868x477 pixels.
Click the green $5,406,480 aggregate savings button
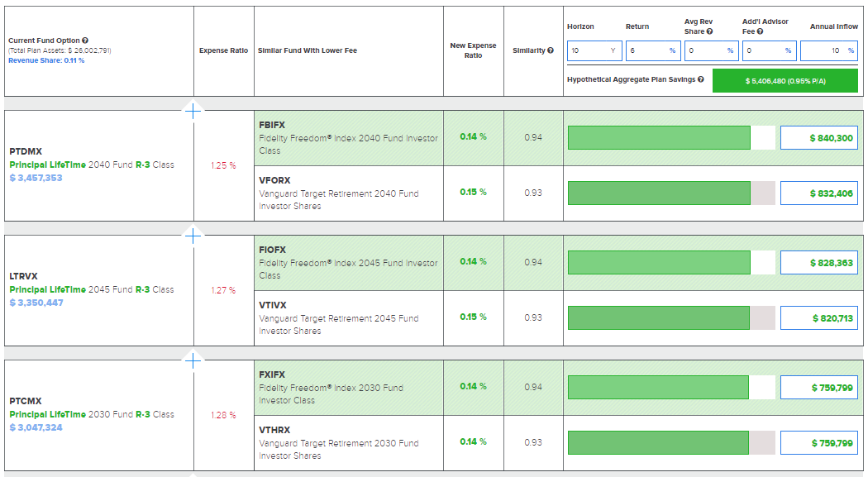click(x=785, y=81)
